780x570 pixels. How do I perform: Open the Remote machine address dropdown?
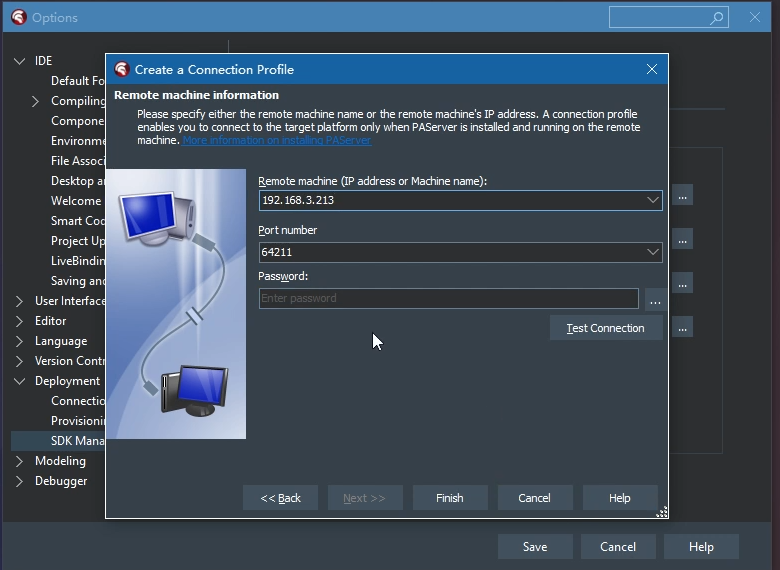point(653,200)
